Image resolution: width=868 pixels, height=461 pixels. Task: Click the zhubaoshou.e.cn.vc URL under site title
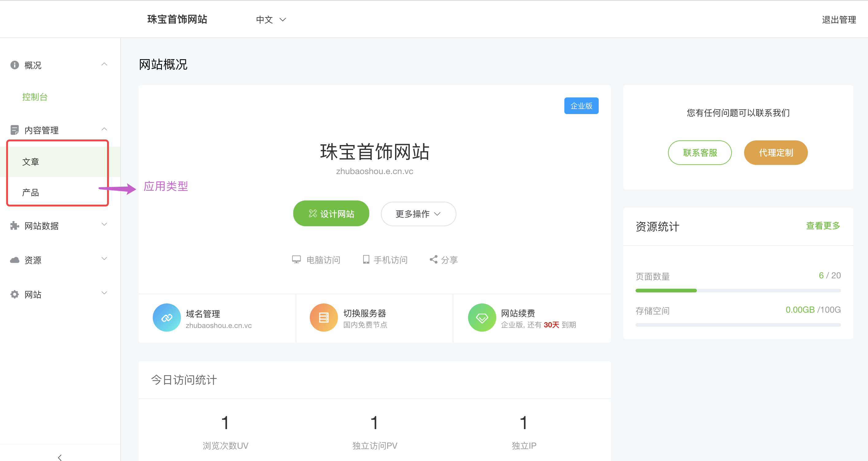[x=374, y=171]
